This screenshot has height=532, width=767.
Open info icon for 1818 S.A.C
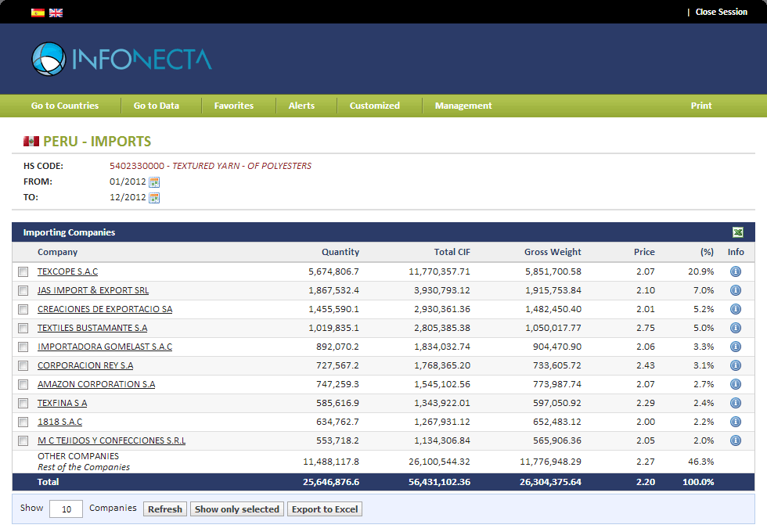[735, 422]
